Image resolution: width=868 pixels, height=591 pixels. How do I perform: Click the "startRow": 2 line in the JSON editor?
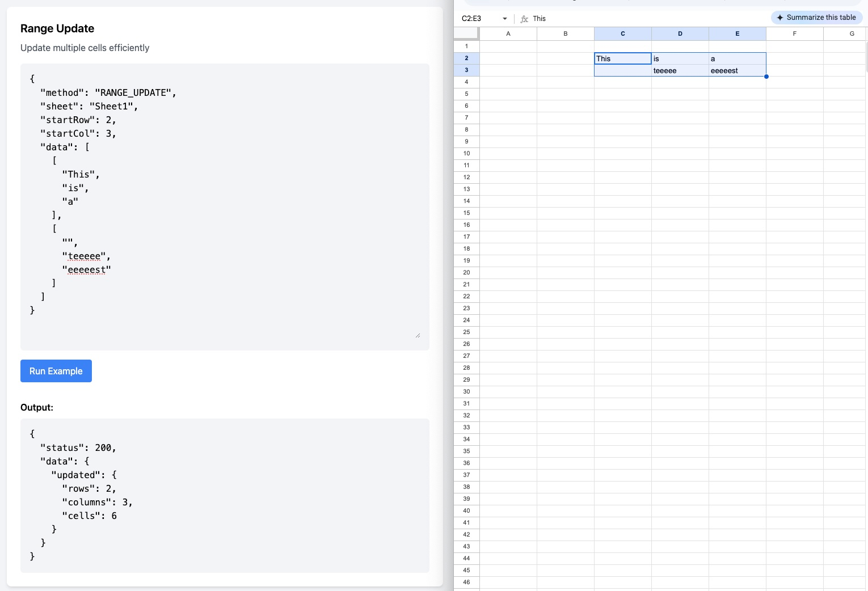[x=78, y=120]
